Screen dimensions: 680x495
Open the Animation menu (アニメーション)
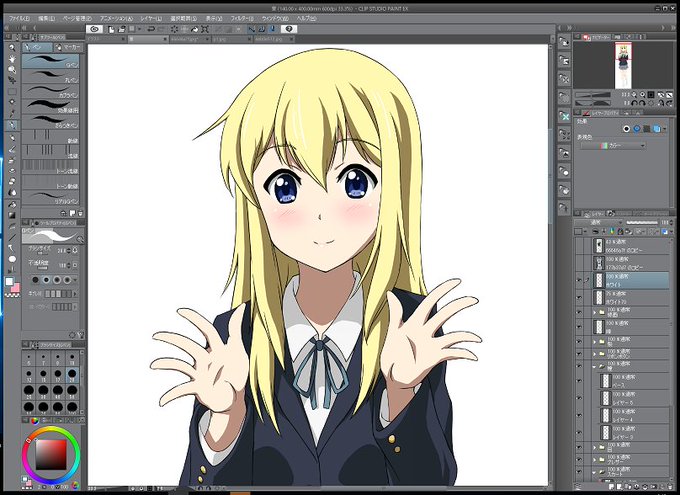tap(116, 19)
